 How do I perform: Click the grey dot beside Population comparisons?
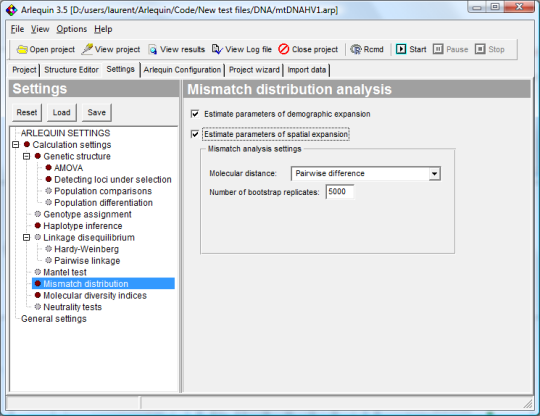point(49,190)
